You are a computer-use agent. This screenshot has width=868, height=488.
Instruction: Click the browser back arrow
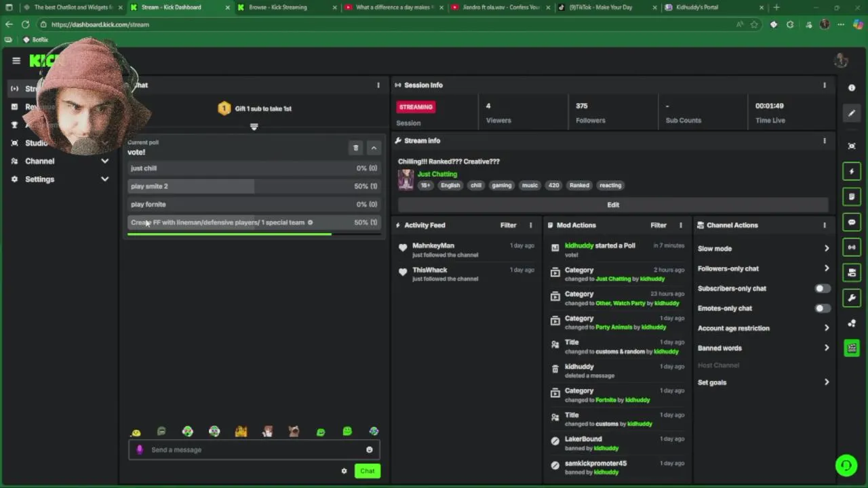[9, 24]
